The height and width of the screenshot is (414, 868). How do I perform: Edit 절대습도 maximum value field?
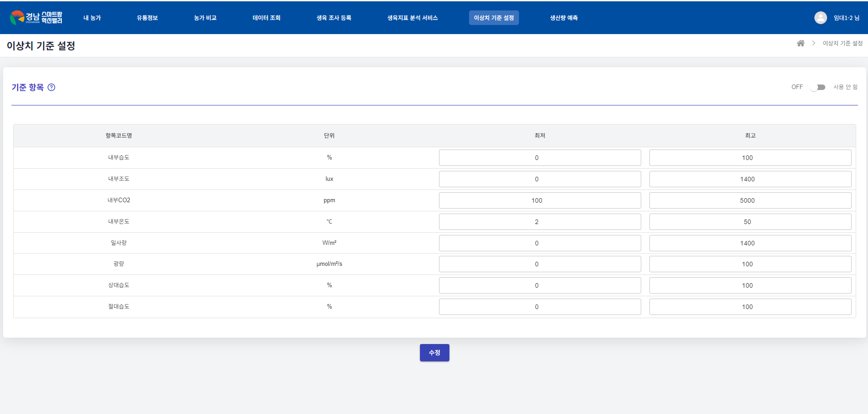click(x=750, y=307)
